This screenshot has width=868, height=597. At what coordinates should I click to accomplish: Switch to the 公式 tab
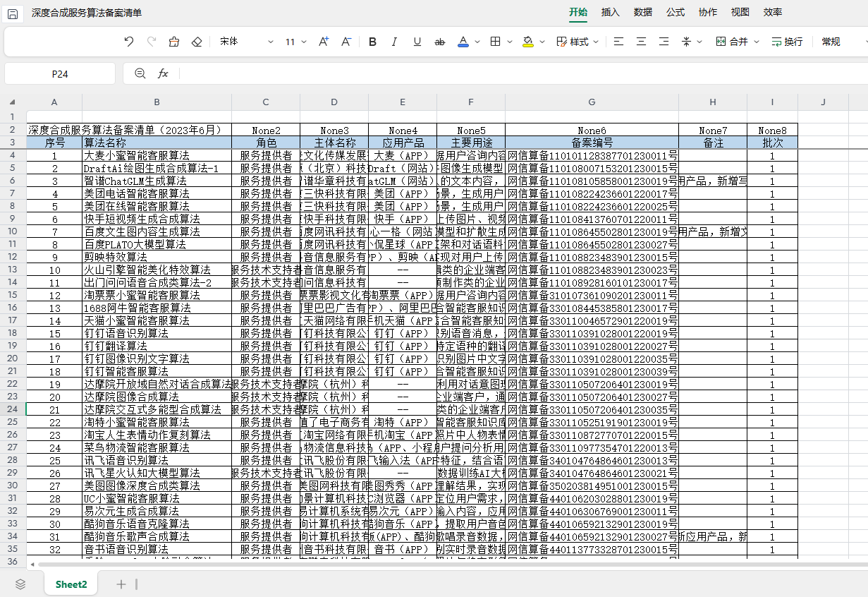676,12
